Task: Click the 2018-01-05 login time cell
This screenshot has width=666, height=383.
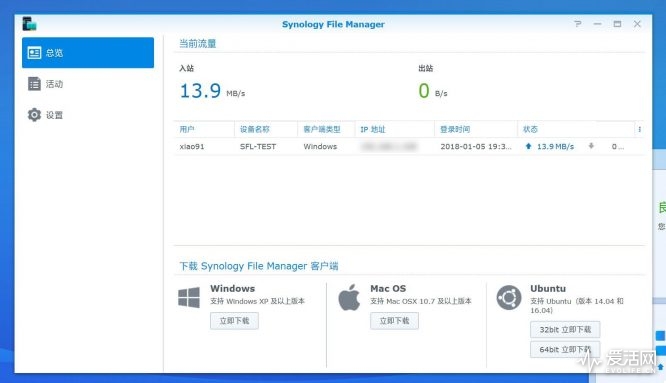Action: pos(476,146)
